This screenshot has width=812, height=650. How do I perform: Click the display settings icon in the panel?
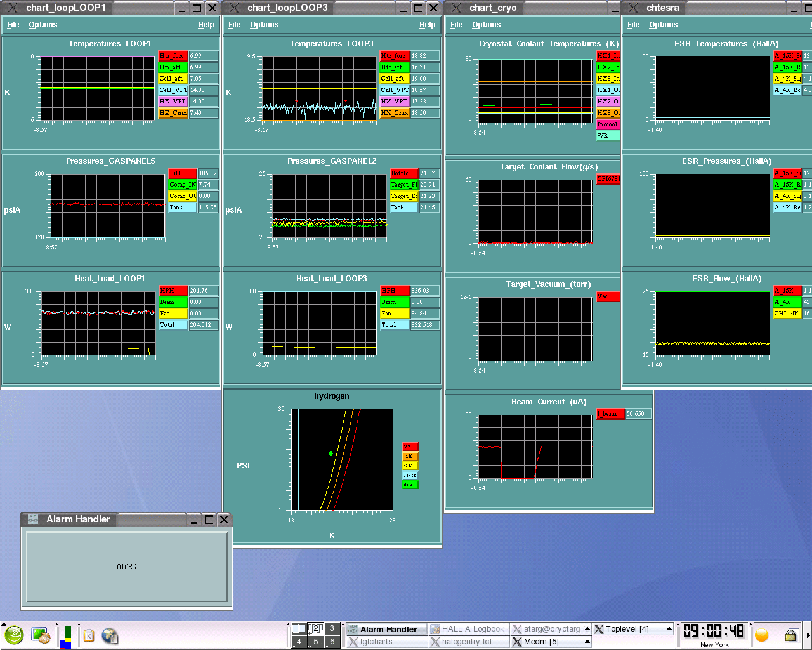coord(41,635)
